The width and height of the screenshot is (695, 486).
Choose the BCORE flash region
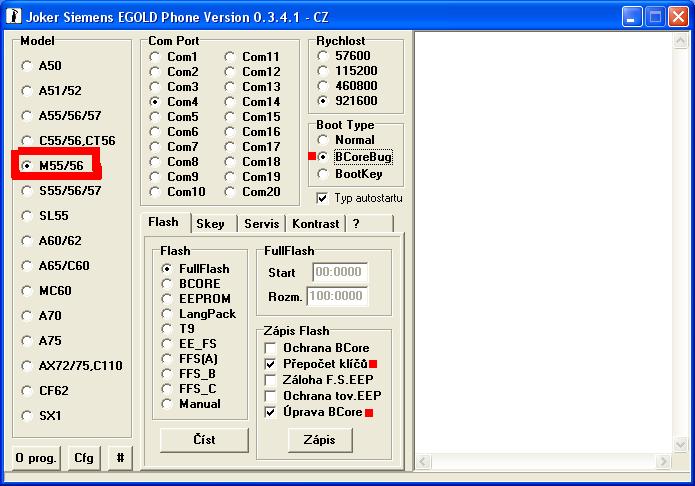[x=167, y=284]
